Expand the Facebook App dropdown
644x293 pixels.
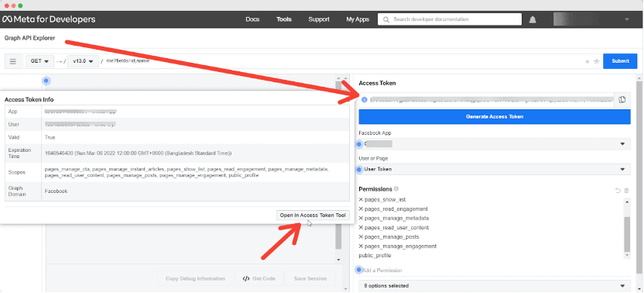point(495,143)
